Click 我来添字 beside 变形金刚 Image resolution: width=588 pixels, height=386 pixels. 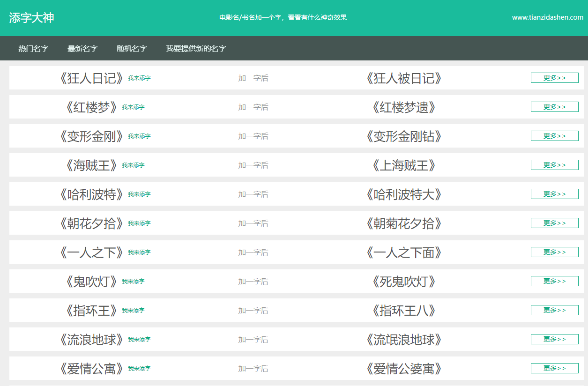coord(139,136)
